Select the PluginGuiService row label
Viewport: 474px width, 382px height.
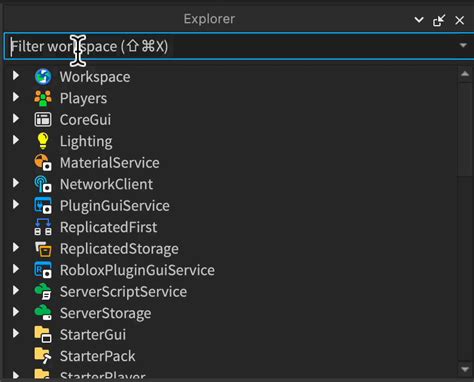click(115, 206)
